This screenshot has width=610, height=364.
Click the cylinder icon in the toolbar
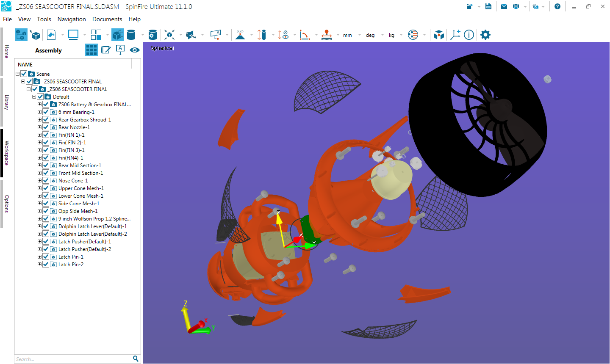pos(131,35)
